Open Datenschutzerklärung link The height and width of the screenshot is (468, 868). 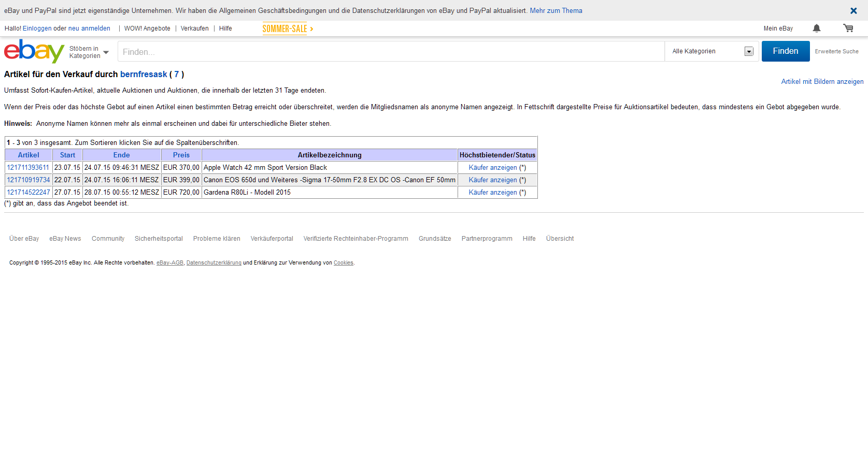214,263
